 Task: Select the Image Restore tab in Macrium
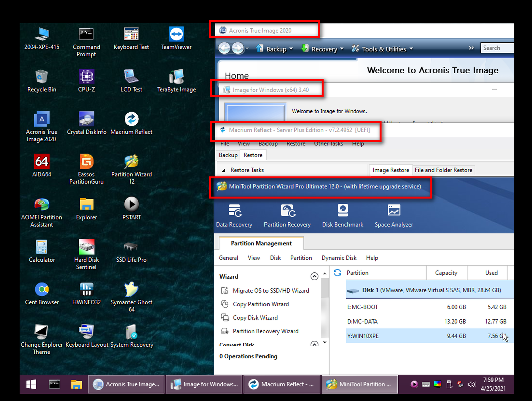(391, 170)
